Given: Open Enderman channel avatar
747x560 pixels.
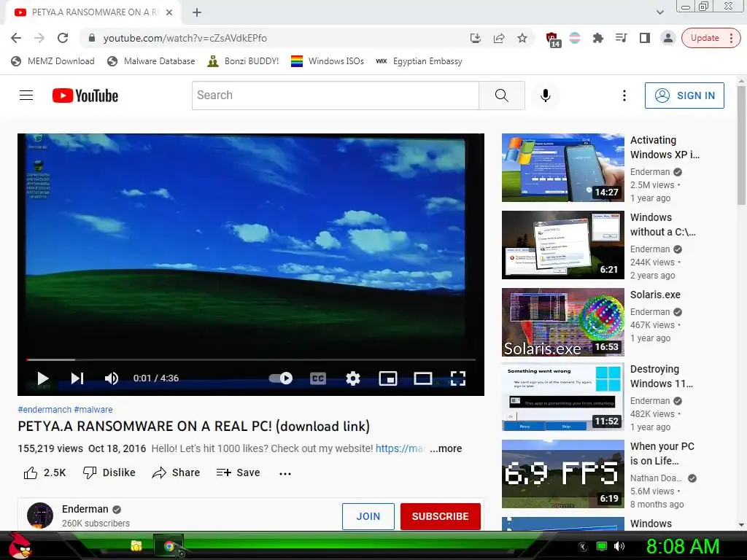Looking at the screenshot, I should coord(40,516).
